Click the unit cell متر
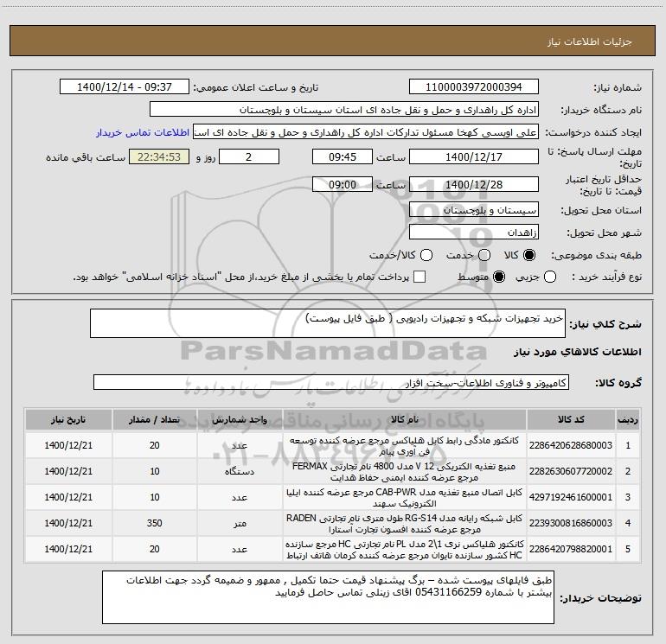This screenshot has height=644, width=666. pos(240,523)
